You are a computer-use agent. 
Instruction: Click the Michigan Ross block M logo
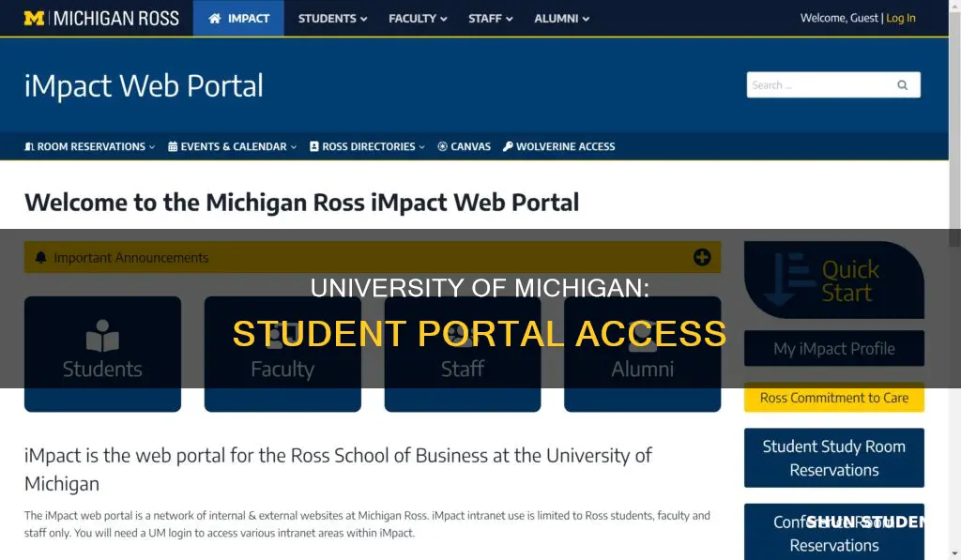(35, 19)
